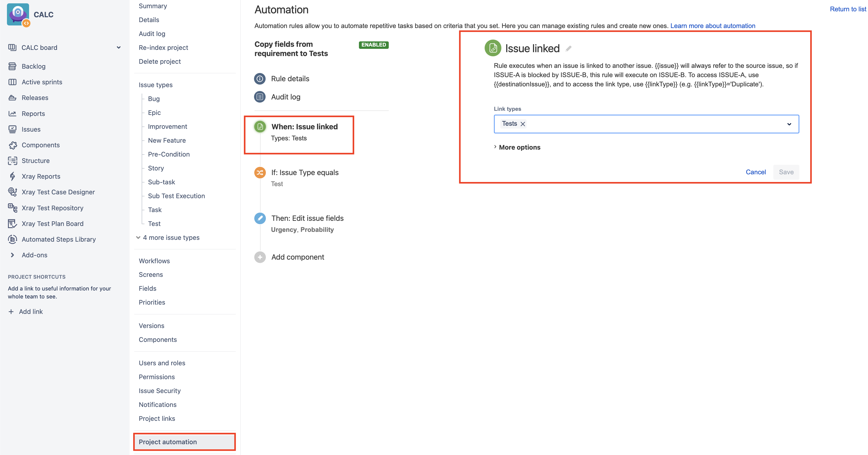Click the orange condition shuffle icon
The image size is (868, 455).
coord(260,172)
